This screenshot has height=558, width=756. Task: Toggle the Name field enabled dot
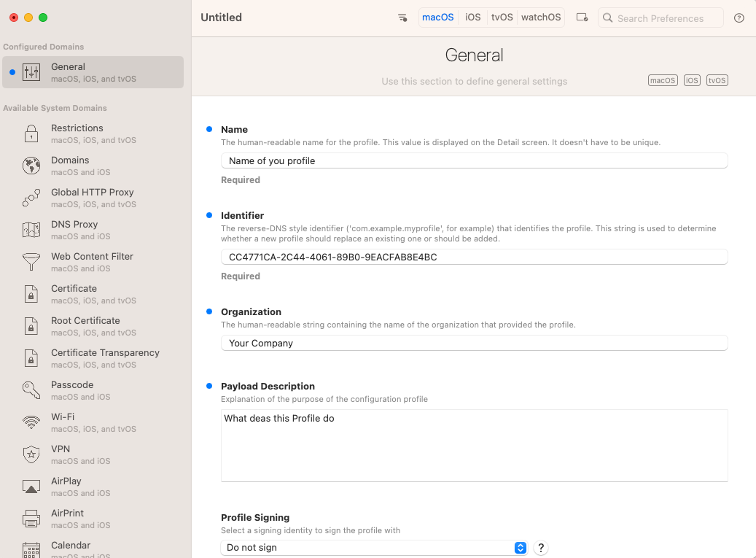(209, 129)
